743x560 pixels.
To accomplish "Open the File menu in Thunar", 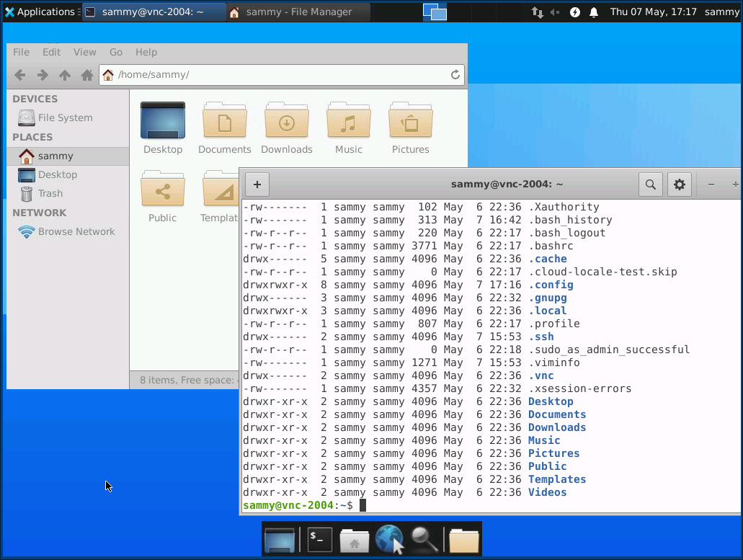I will pyautogui.click(x=21, y=52).
